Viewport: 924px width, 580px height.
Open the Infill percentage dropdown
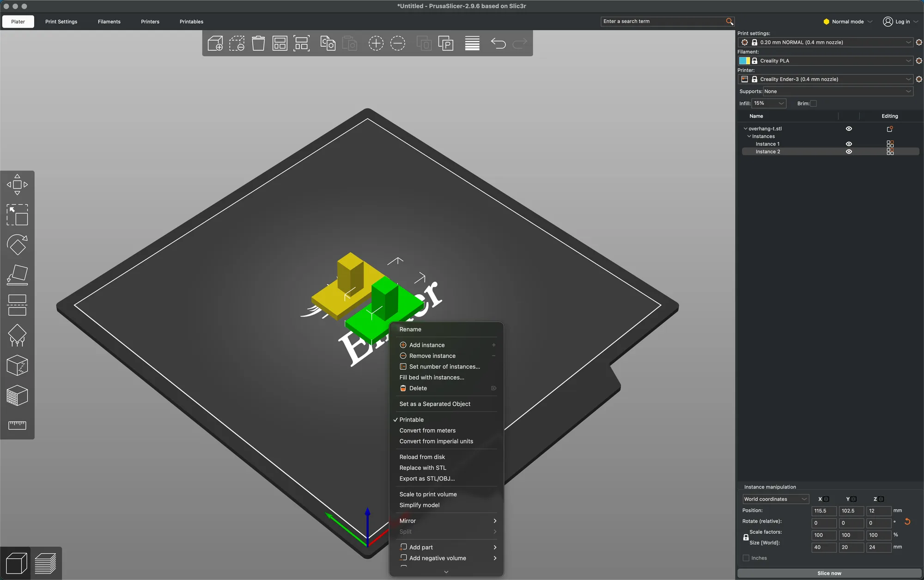[x=769, y=104]
